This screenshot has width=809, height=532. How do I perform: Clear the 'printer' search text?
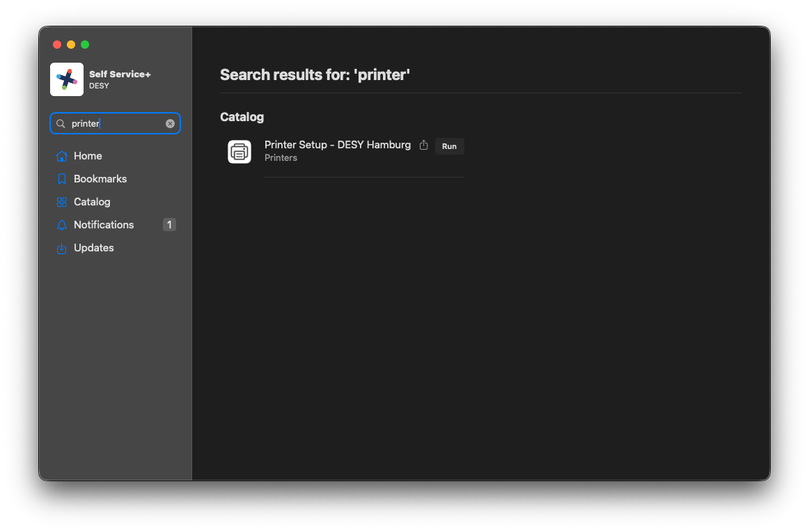pos(170,124)
